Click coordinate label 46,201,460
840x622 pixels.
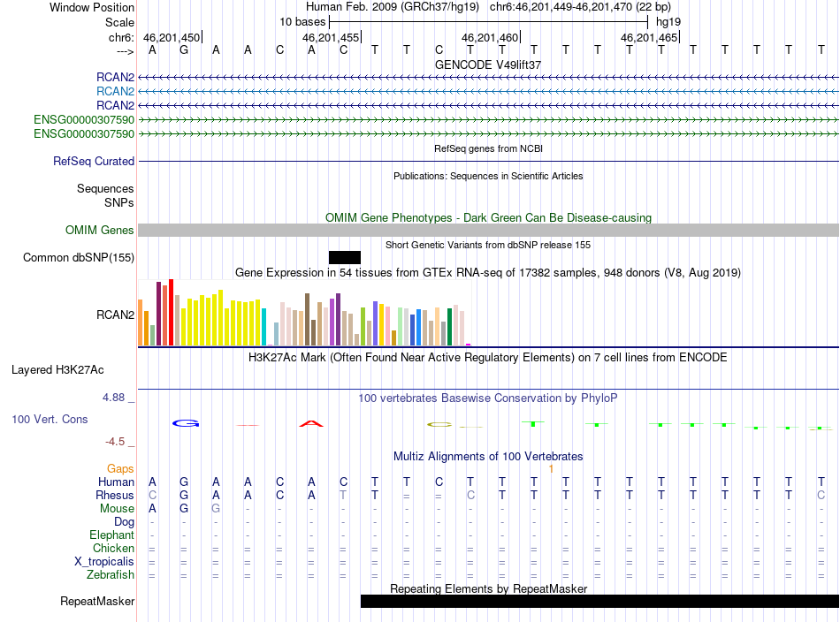[490, 37]
